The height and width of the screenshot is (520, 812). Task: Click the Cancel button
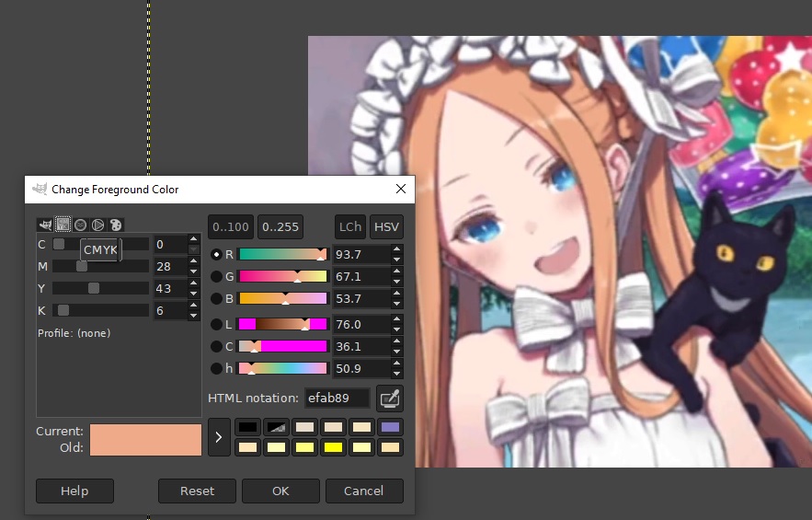click(x=364, y=491)
